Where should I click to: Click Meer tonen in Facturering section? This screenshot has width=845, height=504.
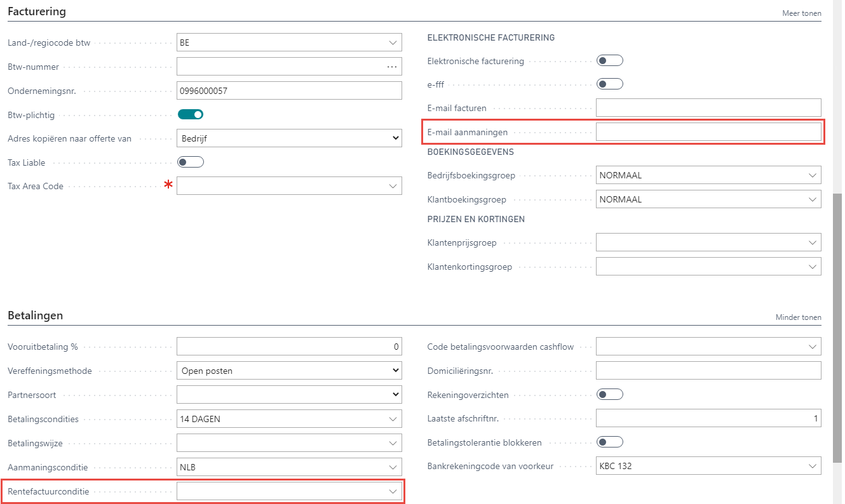[x=801, y=13]
